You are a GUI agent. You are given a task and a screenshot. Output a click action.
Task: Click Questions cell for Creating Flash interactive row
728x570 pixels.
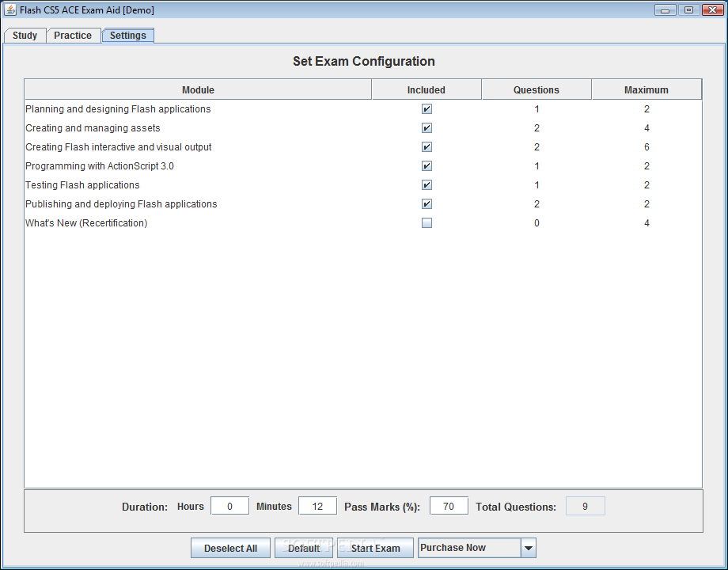(537, 146)
